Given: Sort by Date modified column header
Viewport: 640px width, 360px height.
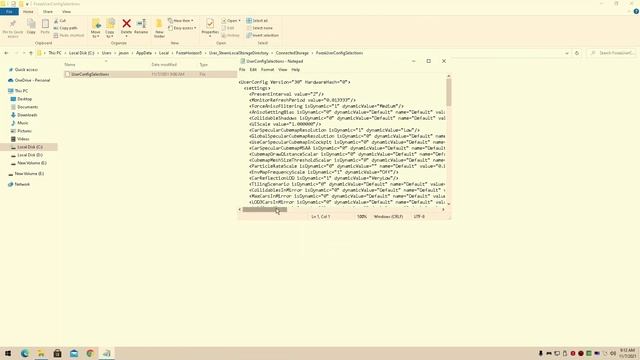Looking at the screenshot, I should 164,64.
